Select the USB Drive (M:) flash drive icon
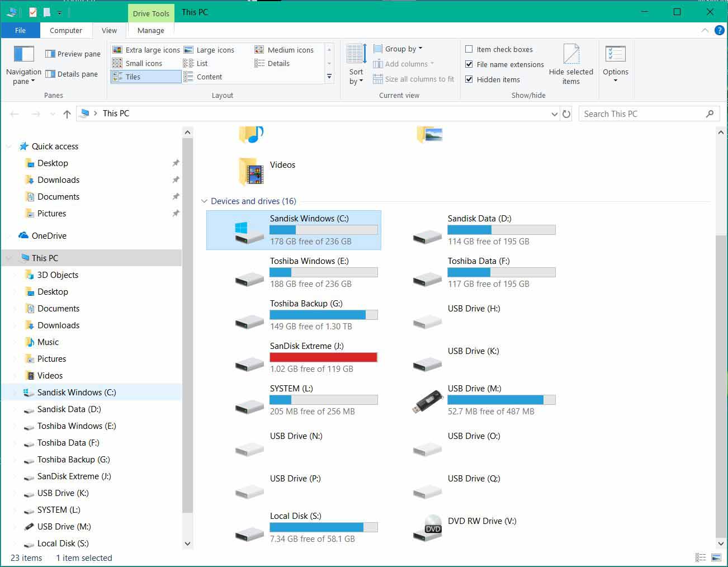The image size is (728, 567). coord(428,401)
